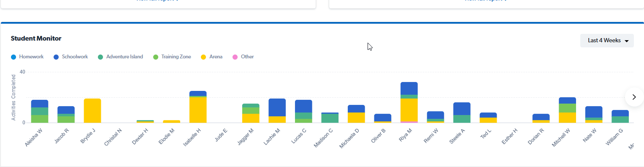Screen dimensions: 644x167
Task: Toggle the Adventure Island legend series
Action: coord(120,57)
